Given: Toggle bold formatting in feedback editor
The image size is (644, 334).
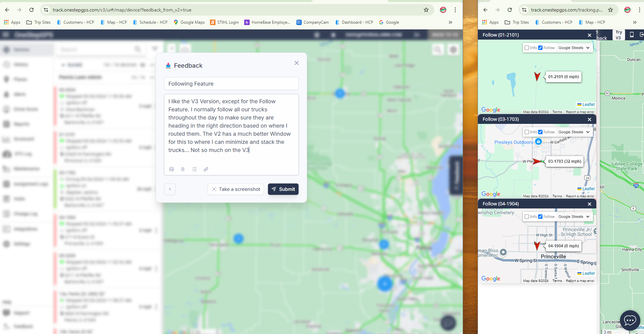Looking at the screenshot, I should pyautogui.click(x=183, y=169).
